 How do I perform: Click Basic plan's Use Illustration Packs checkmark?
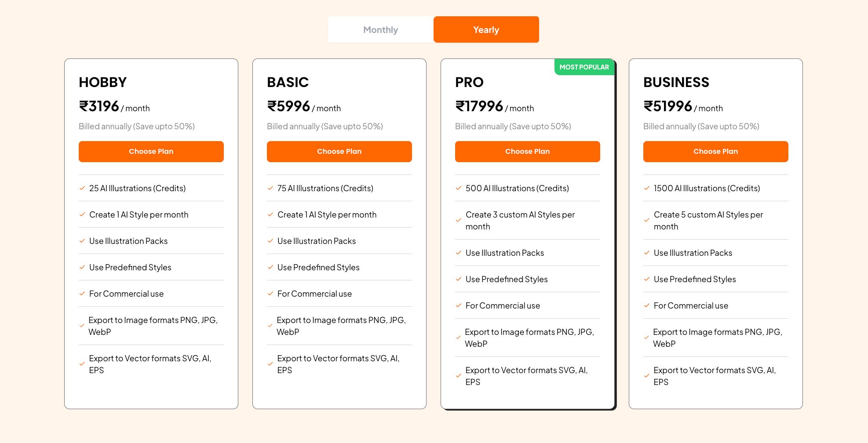(270, 241)
